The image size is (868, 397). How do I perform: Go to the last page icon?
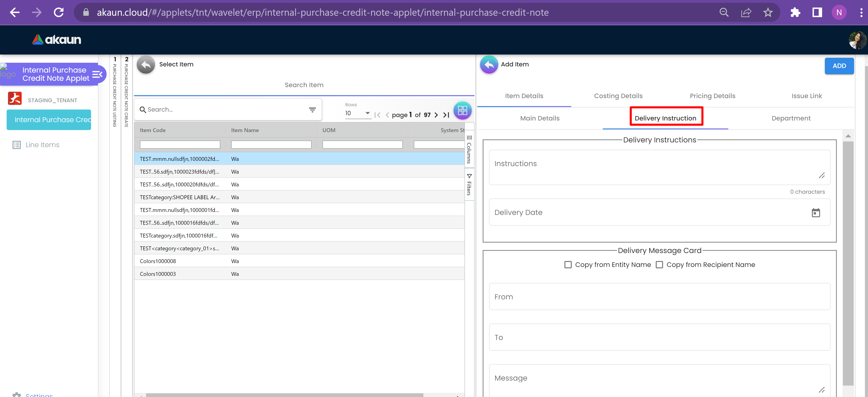tap(446, 115)
